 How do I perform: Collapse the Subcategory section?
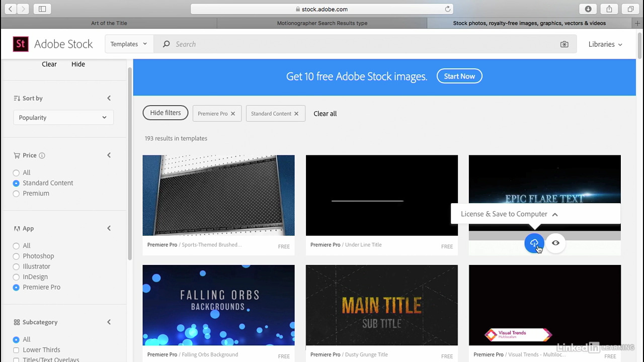[x=109, y=322]
